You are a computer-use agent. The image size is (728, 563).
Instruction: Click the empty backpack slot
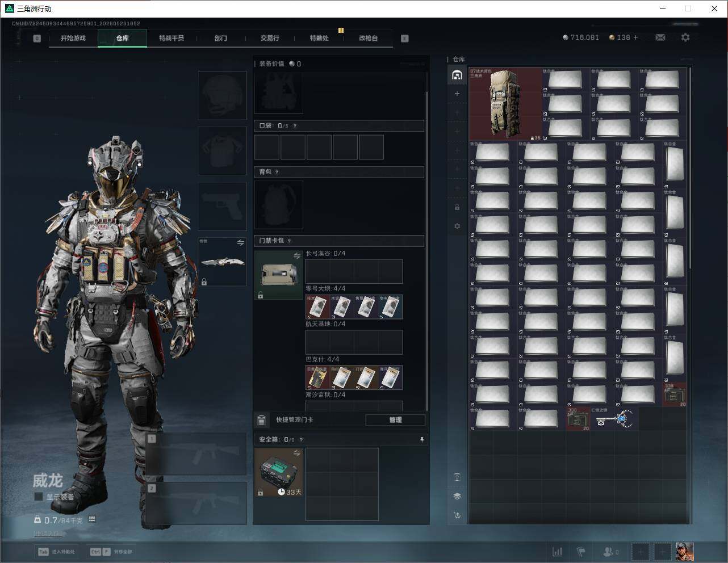pyautogui.click(x=278, y=205)
